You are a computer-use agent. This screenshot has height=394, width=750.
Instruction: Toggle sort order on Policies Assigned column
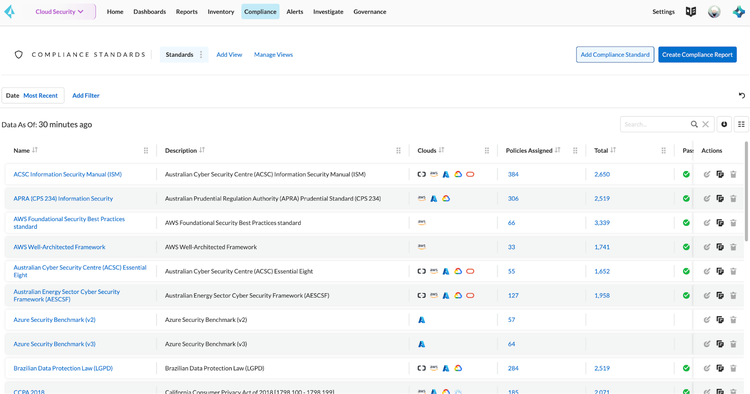pyautogui.click(x=558, y=150)
